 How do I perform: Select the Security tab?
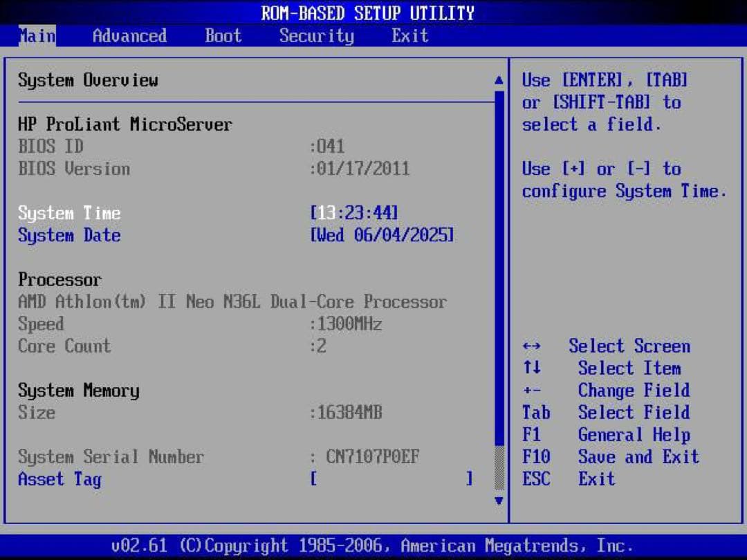pos(316,36)
